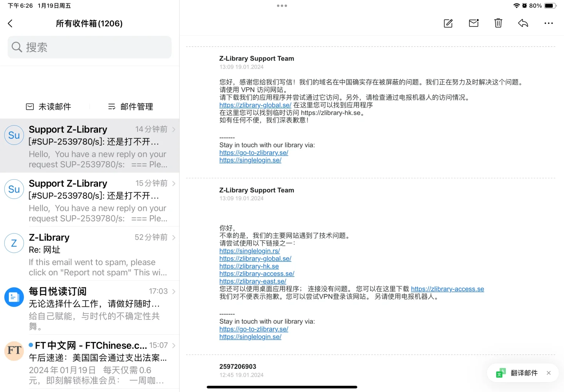Tap the alarm status icon

click(x=524, y=6)
